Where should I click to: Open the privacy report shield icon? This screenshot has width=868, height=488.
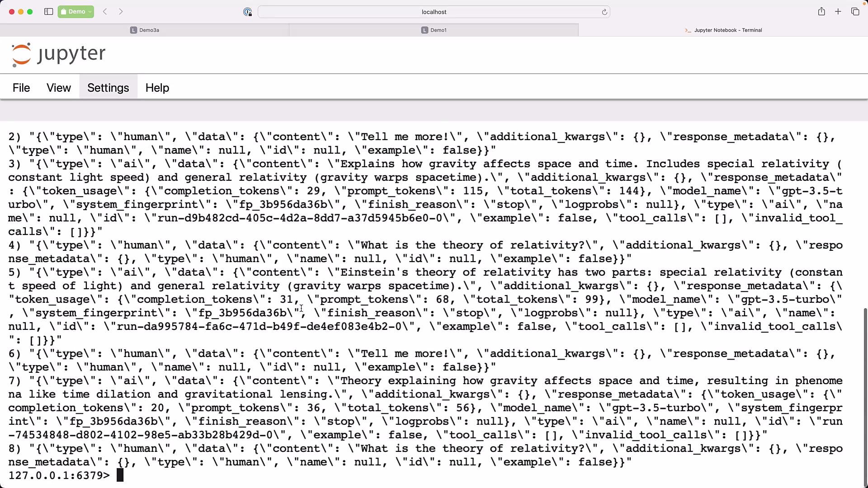[x=247, y=12]
